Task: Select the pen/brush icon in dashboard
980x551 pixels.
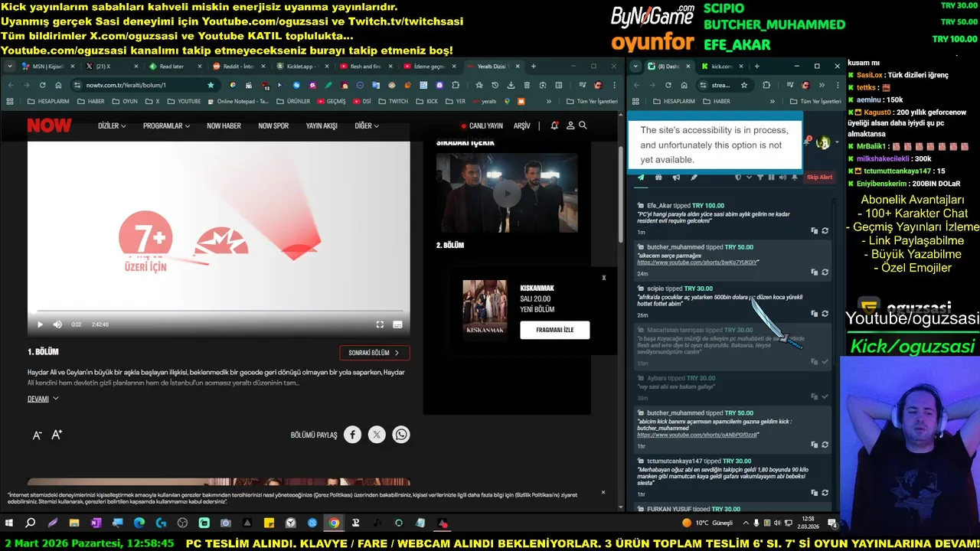Action: [694, 177]
